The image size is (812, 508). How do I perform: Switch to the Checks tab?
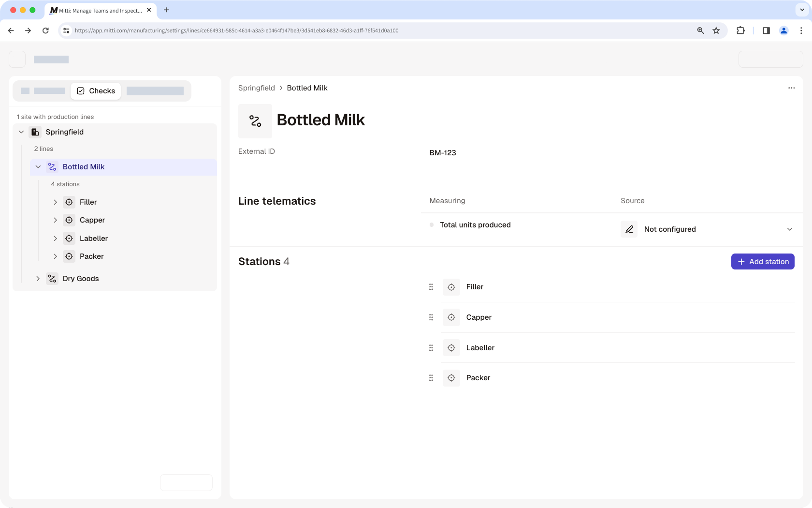click(x=96, y=91)
